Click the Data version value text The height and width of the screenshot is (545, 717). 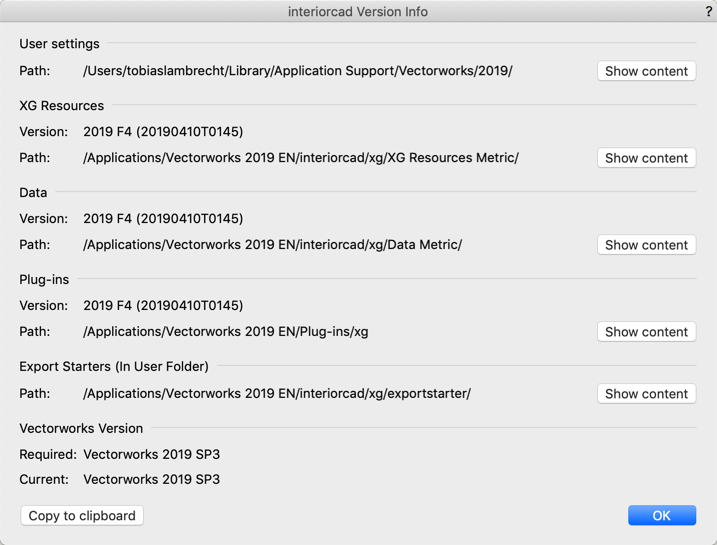163,219
